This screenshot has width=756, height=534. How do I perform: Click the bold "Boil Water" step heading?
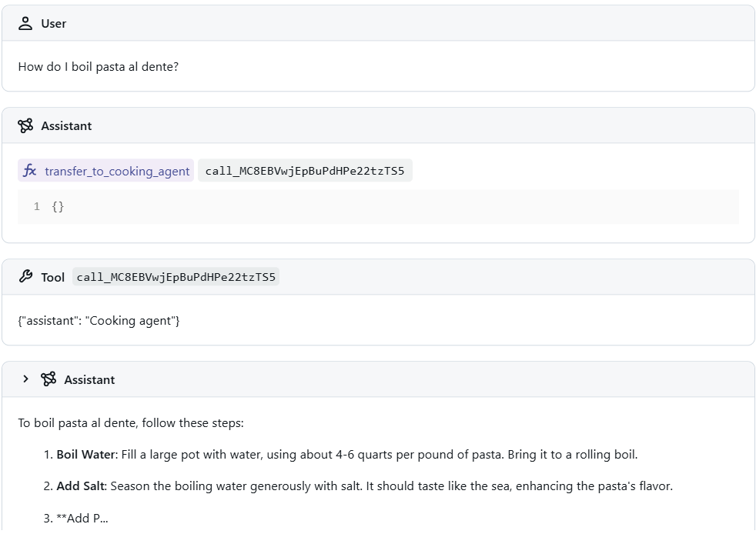pos(85,455)
